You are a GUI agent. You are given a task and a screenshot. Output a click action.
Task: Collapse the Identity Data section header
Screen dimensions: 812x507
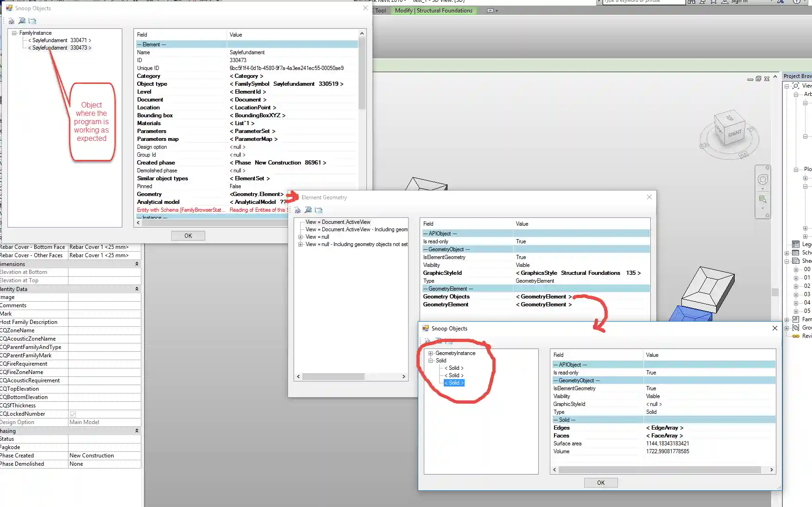[x=137, y=289]
